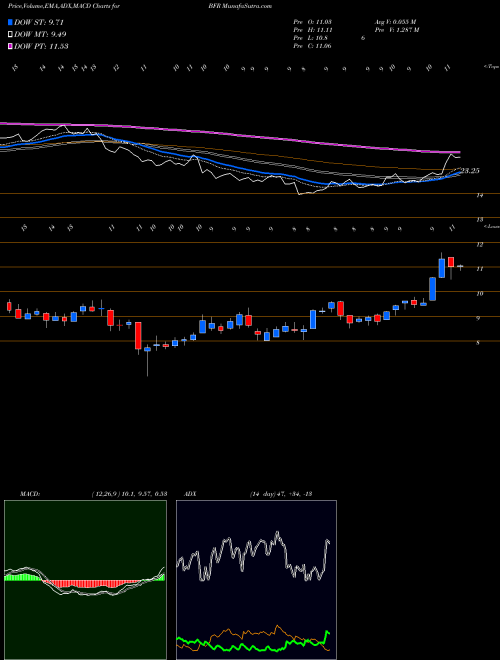The height and width of the screenshot is (660, 500).
Task: Click the tallest blue candlestick near 10
Action: pos(432,289)
